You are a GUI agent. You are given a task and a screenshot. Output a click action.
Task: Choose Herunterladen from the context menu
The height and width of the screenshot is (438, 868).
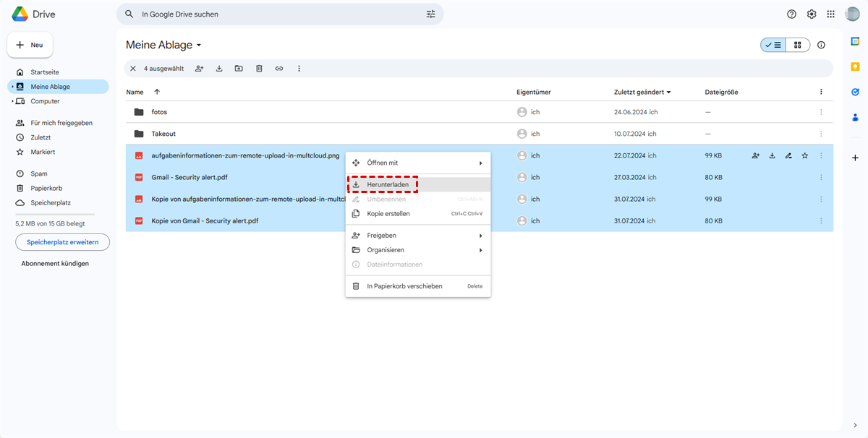click(388, 185)
